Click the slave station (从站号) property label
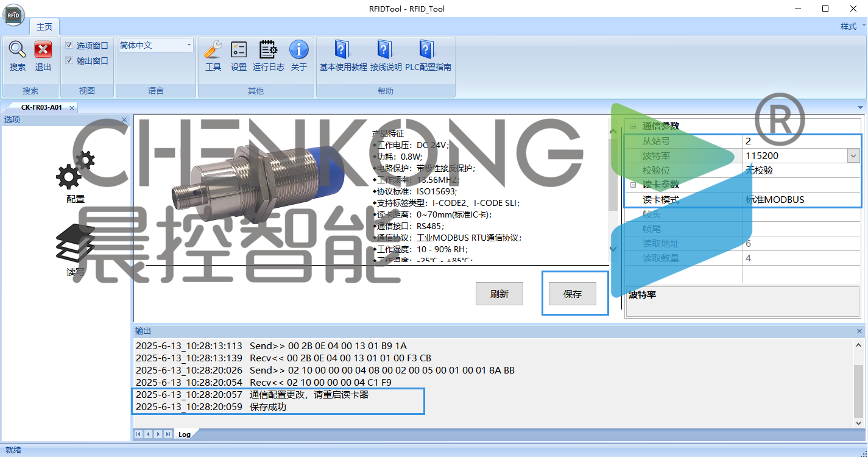Viewport: 868px width, 457px height. coord(656,141)
